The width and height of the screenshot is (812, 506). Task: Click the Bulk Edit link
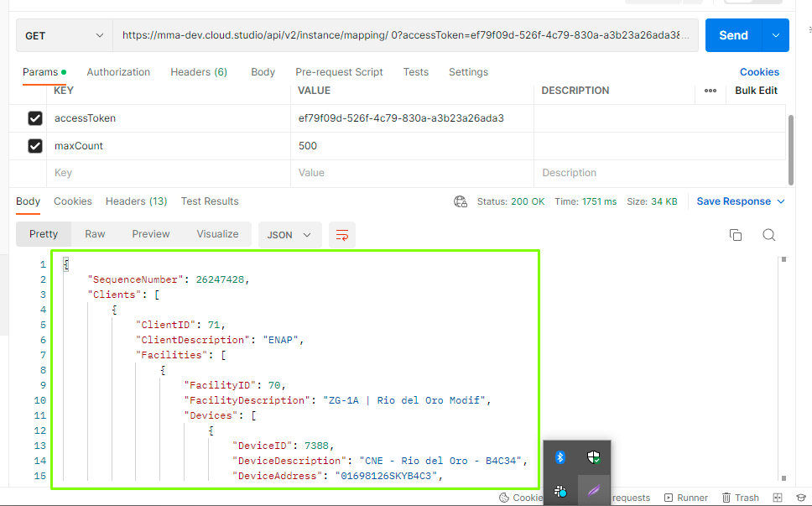pyautogui.click(x=756, y=91)
